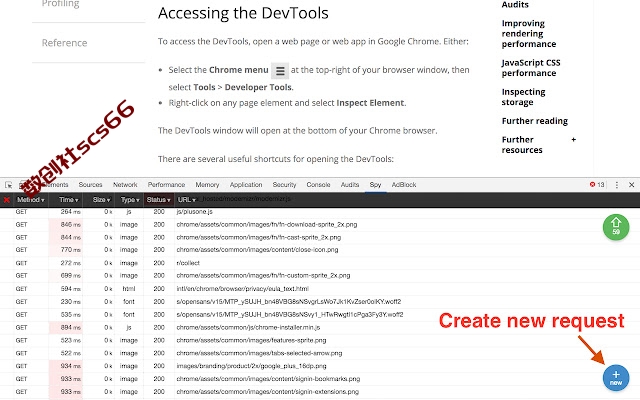The width and height of the screenshot is (640, 400).
Task: Open the Reference sidebar link
Action: click(64, 43)
